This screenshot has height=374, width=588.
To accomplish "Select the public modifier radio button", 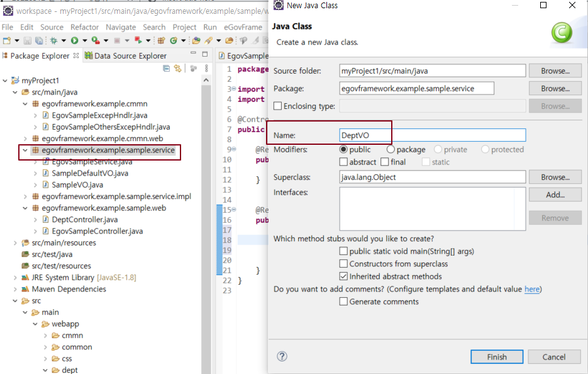I will click(x=343, y=149).
